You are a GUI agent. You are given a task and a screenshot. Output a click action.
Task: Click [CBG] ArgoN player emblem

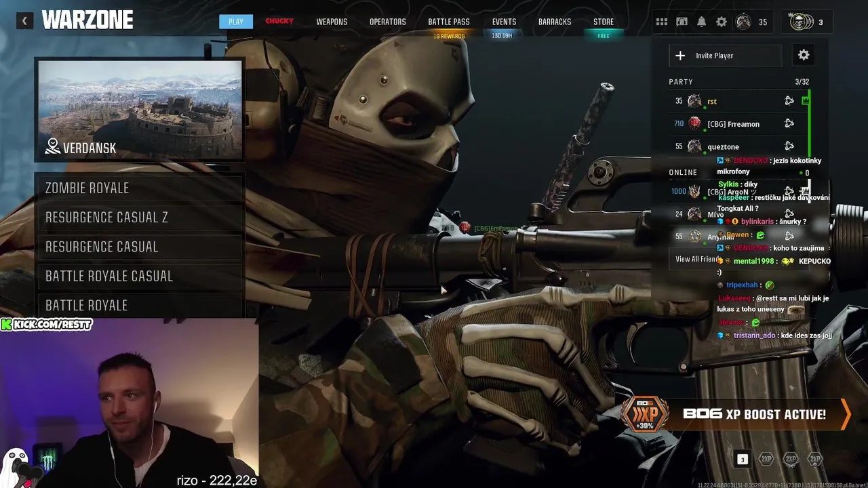click(x=694, y=192)
